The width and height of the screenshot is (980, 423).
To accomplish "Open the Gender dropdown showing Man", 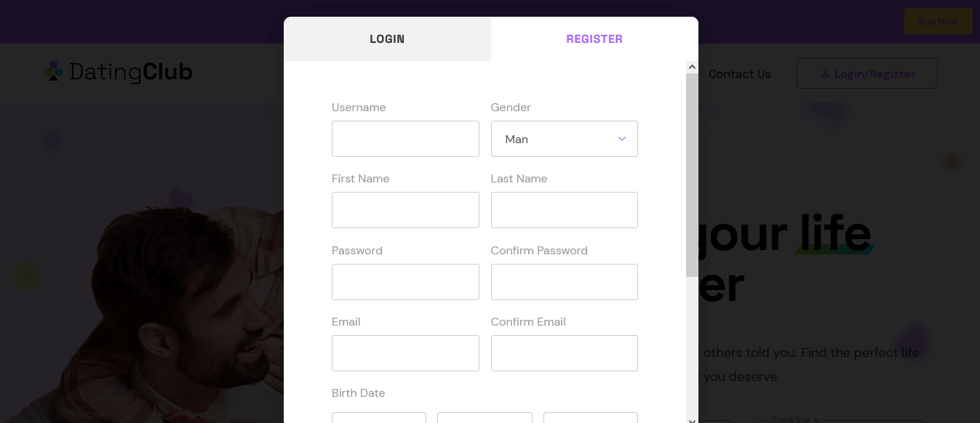I will tap(565, 139).
